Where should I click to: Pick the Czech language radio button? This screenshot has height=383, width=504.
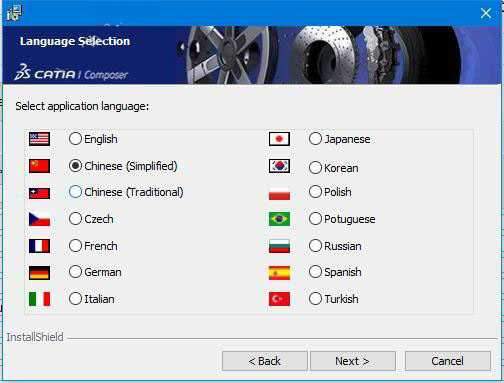pos(75,219)
